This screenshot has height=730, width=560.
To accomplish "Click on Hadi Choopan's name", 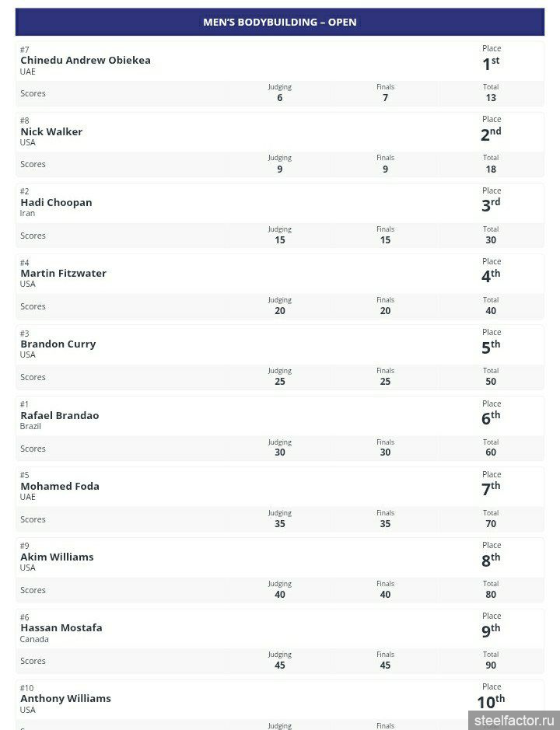I will (56, 203).
